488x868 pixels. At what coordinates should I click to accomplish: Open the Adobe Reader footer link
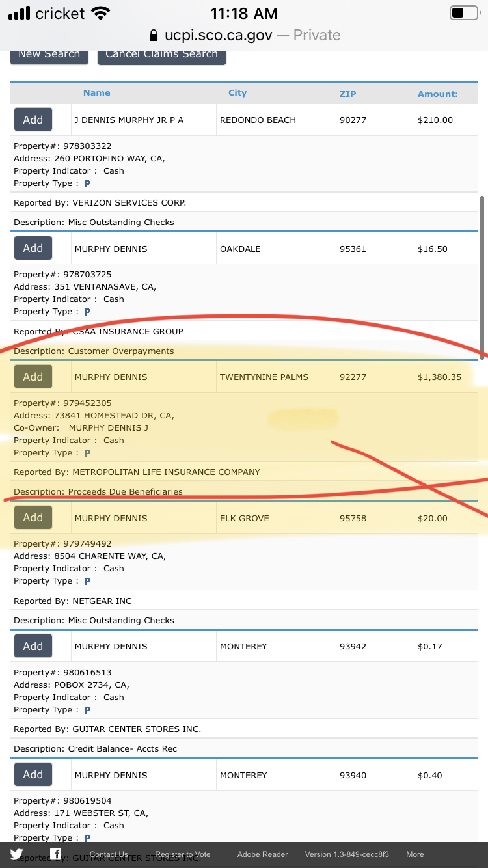pyautogui.click(x=262, y=854)
